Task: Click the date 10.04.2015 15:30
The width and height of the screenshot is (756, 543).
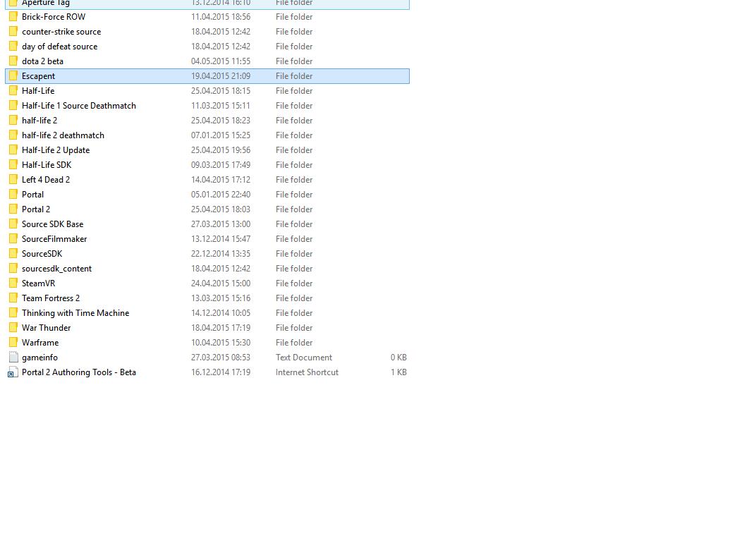Action: 221,343
